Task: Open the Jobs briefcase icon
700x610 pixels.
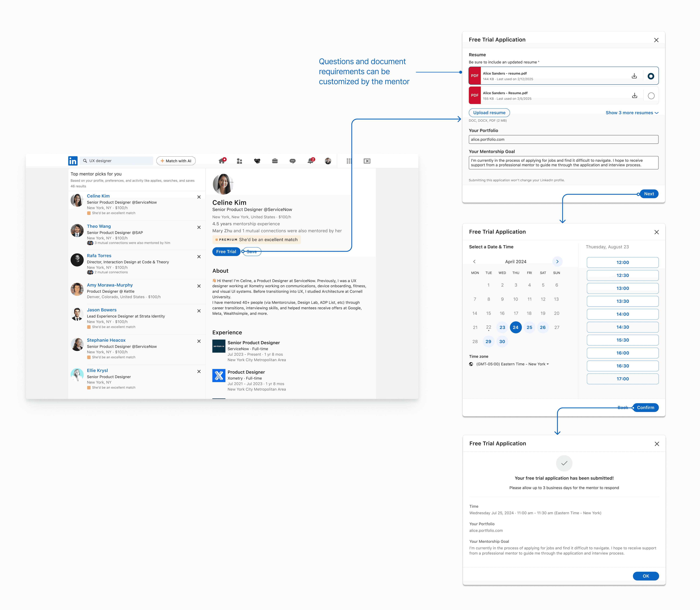Action: [x=275, y=161]
